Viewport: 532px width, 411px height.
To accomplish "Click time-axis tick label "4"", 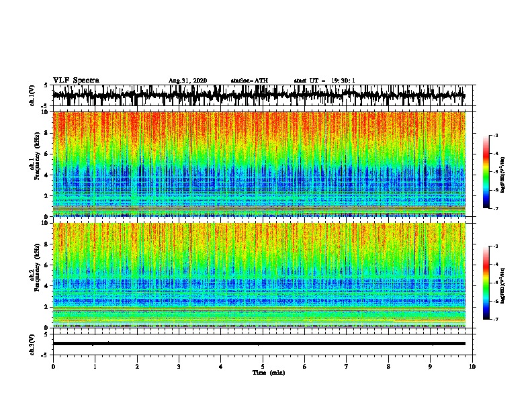I will point(221,367).
